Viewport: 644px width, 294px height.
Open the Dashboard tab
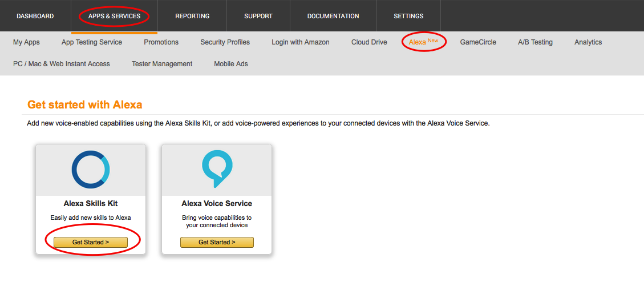35,16
